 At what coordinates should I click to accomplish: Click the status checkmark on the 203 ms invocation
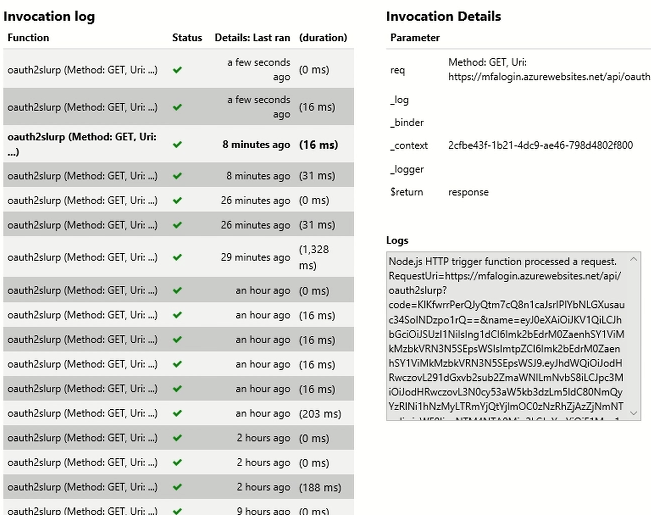(177, 413)
